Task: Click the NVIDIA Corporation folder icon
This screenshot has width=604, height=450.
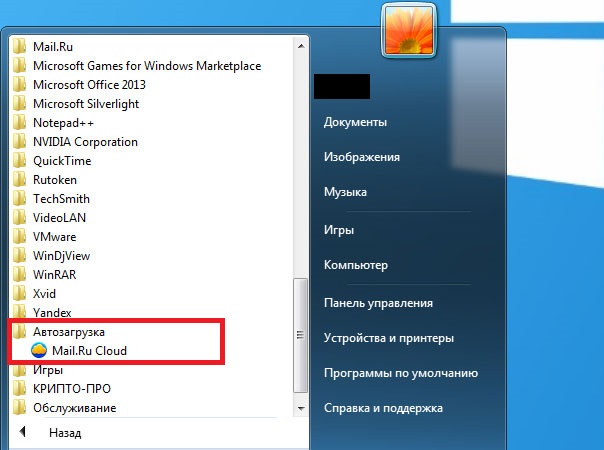Action: 19,142
